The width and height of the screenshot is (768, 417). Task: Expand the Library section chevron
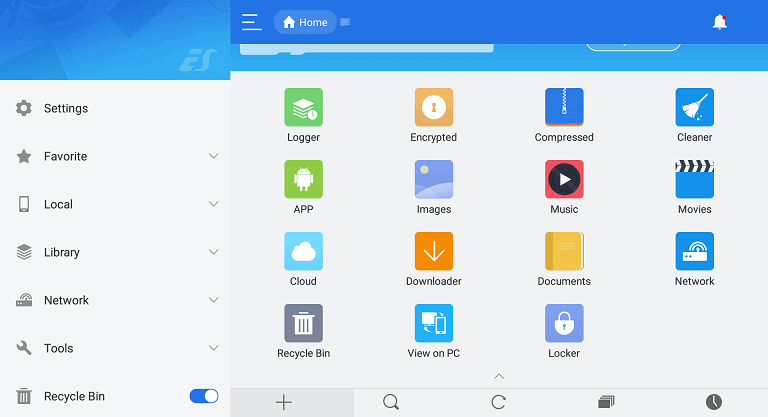tap(214, 252)
